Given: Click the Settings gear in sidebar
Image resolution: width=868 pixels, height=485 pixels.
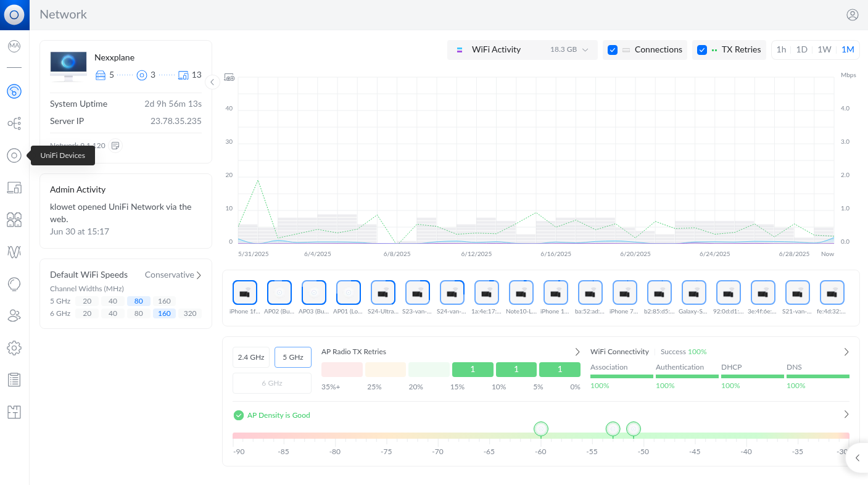Looking at the screenshot, I should click(x=14, y=348).
